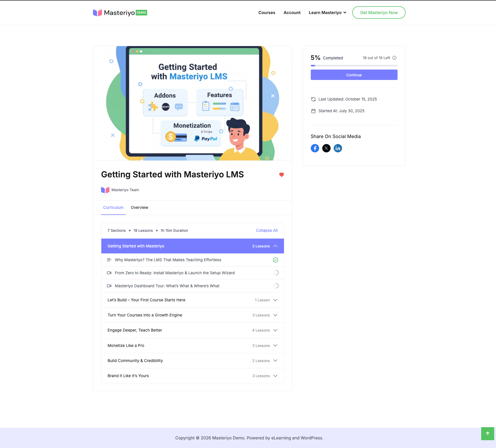Viewport: 496px width, 448px height.
Task: Click progress circle for Dashboard Tour lesson
Action: (276, 286)
